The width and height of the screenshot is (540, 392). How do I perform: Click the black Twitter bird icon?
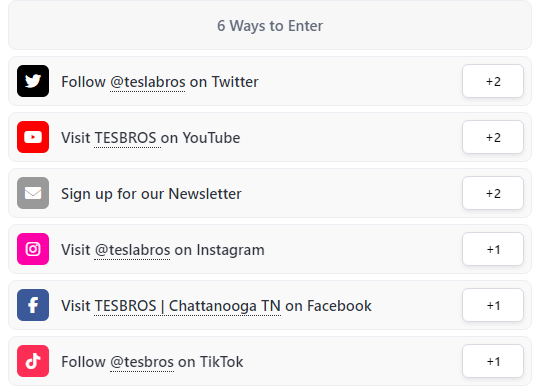(33, 81)
